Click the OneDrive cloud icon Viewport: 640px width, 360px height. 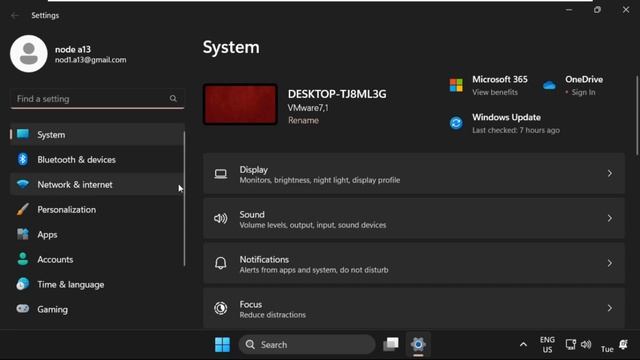pyautogui.click(x=549, y=85)
